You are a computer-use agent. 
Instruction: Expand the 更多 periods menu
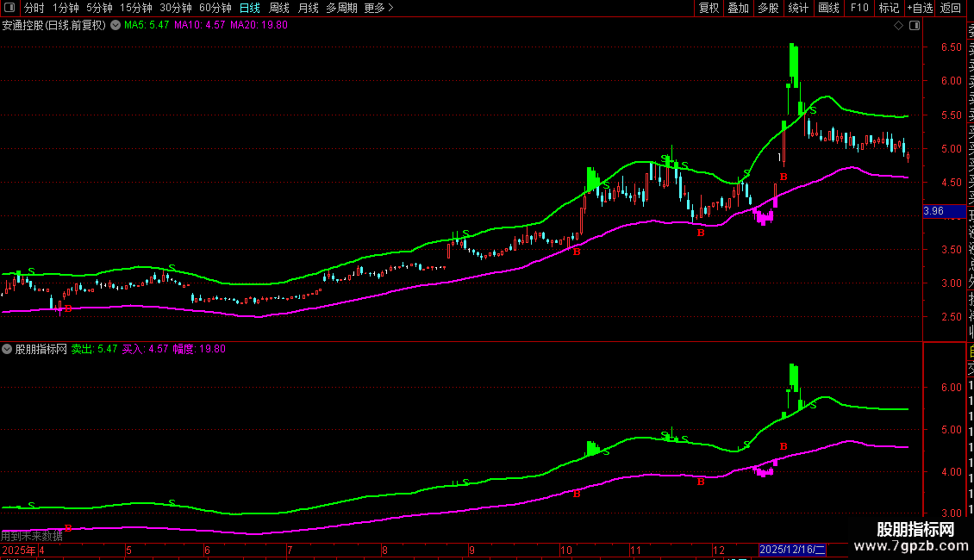click(x=378, y=8)
